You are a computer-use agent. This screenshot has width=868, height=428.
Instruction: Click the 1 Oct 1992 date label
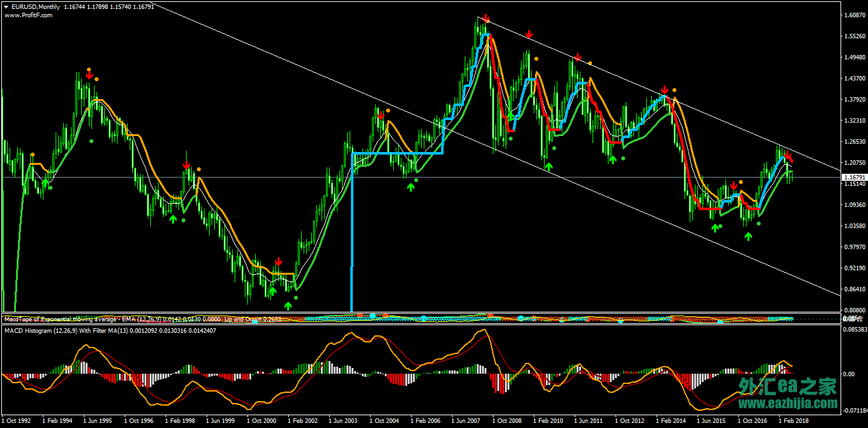pyautogui.click(x=17, y=422)
